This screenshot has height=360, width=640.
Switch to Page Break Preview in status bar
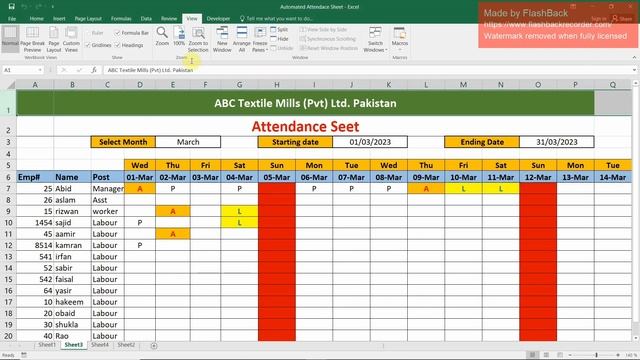560,355
